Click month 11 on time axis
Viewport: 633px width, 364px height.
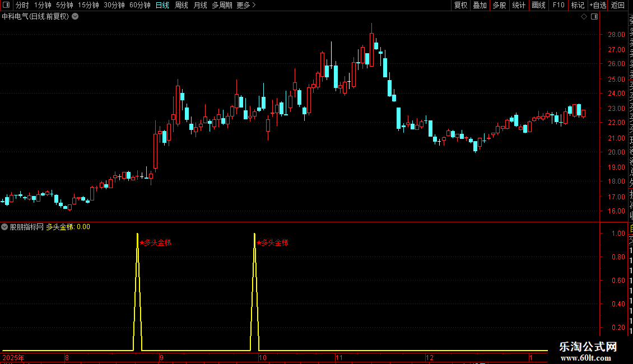pos(339,357)
